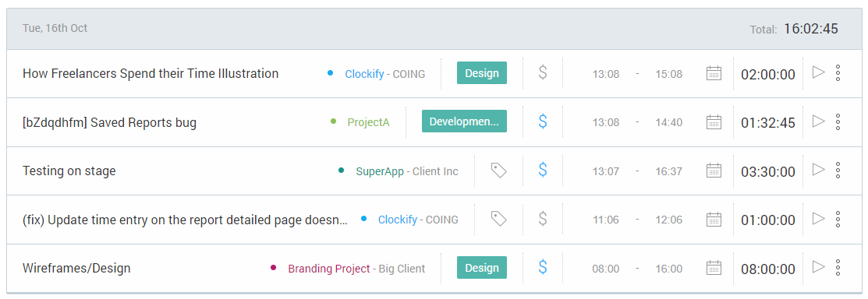This screenshot has height=299, width=868.
Task: Start timer with play icon for (fix) Update entry
Action: click(x=818, y=218)
